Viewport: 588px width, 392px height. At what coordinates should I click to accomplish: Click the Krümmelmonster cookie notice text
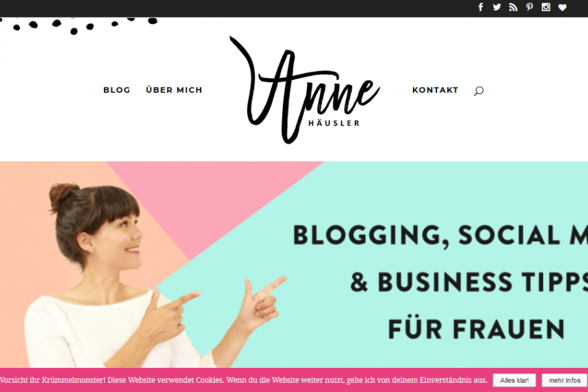[x=244, y=380]
